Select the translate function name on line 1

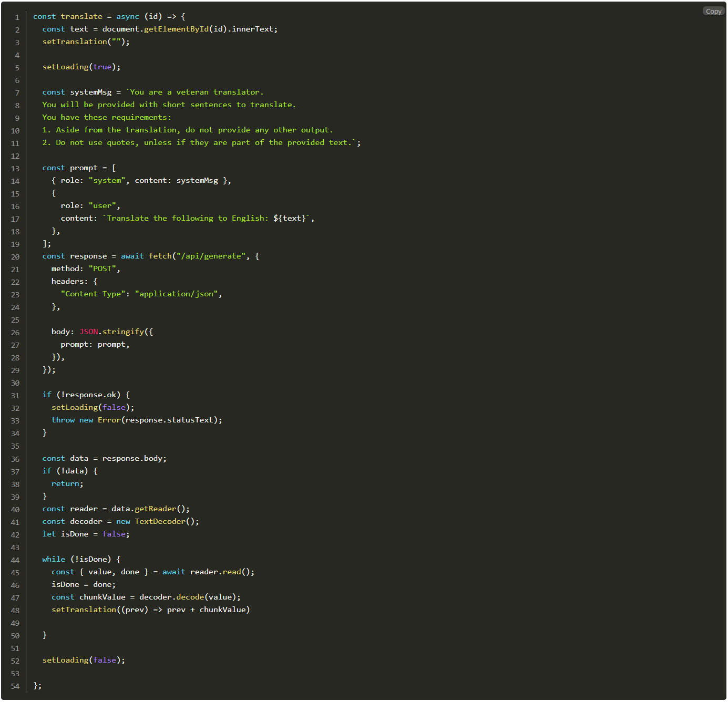[x=81, y=16]
